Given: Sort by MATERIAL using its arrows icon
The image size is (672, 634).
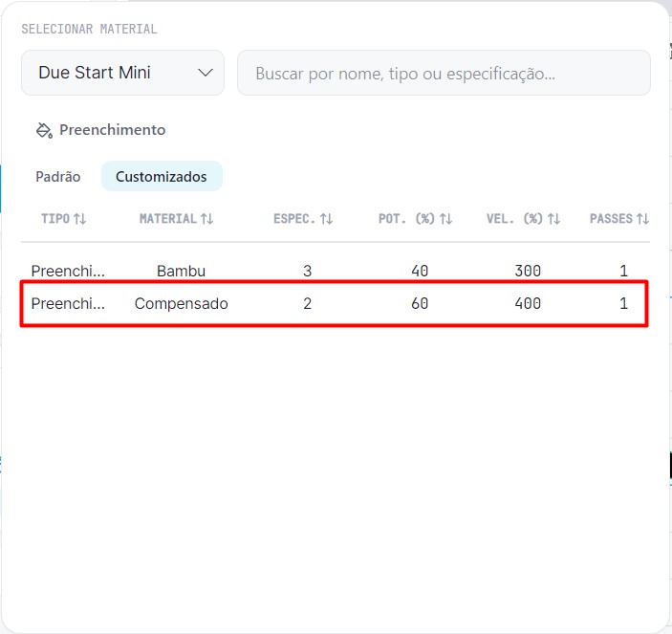Looking at the screenshot, I should 207,219.
